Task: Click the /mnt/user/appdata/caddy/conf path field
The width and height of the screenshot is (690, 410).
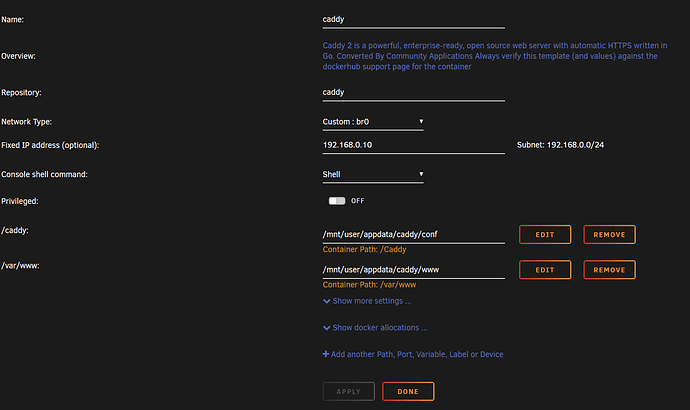Action: pyautogui.click(x=413, y=234)
